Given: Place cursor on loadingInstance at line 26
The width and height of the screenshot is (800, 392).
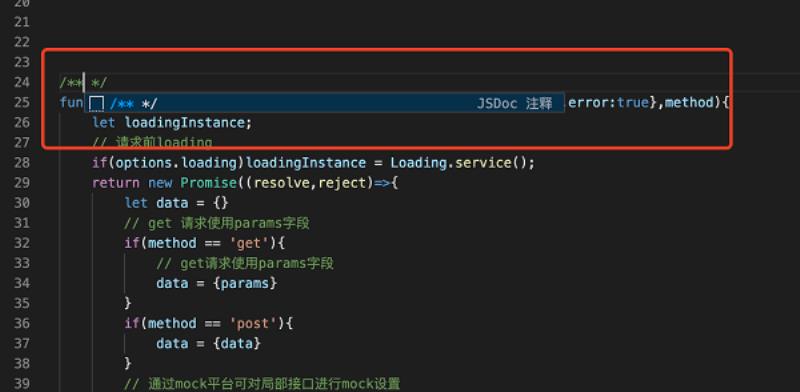Looking at the screenshot, I should [185, 123].
